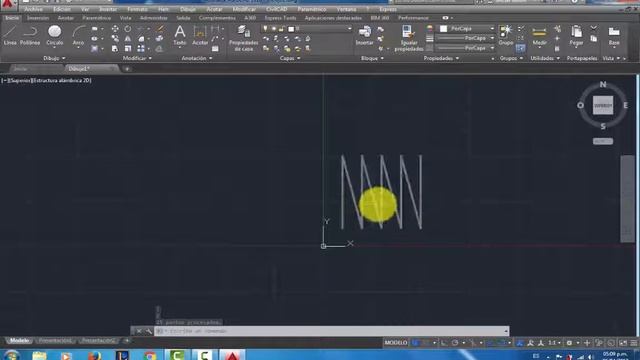Select the Mirror (Simetría) tool
This screenshot has width=640, height=360.
click(128, 39)
